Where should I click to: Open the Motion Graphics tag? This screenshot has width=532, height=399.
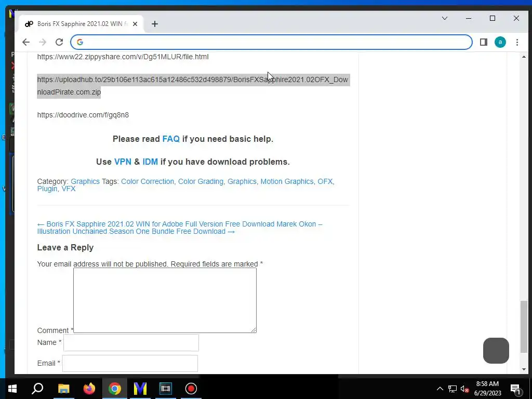tap(287, 181)
